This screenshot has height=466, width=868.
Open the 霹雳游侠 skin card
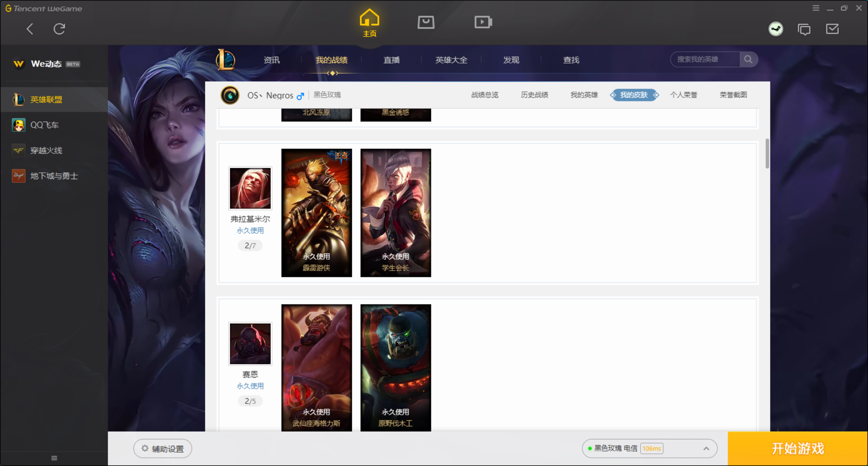316,213
